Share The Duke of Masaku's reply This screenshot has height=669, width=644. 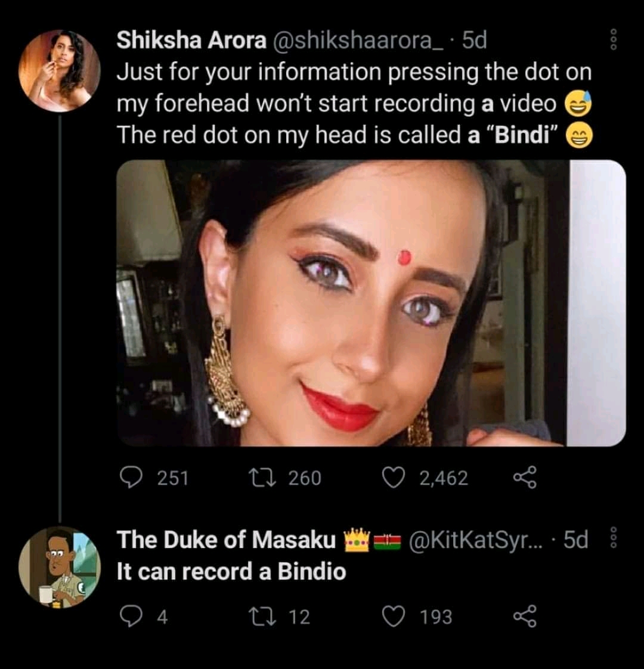point(525,617)
